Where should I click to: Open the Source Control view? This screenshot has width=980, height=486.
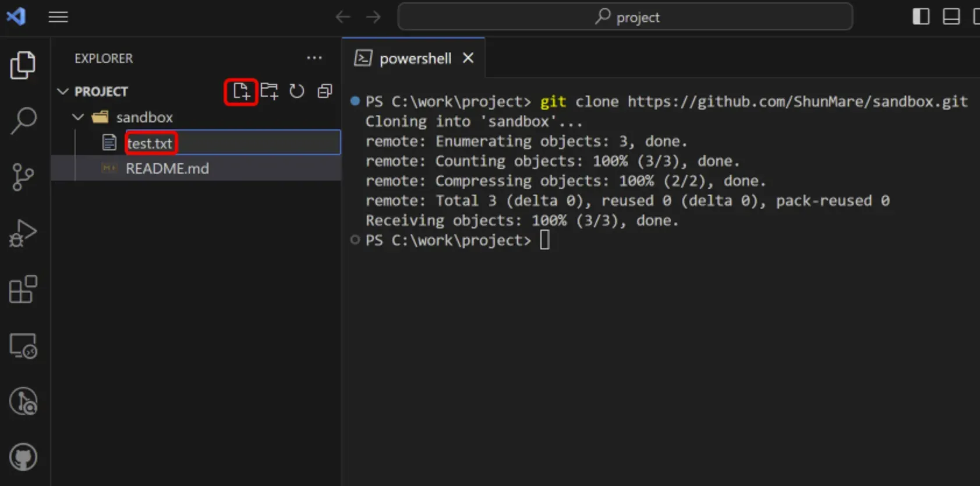pos(23,177)
